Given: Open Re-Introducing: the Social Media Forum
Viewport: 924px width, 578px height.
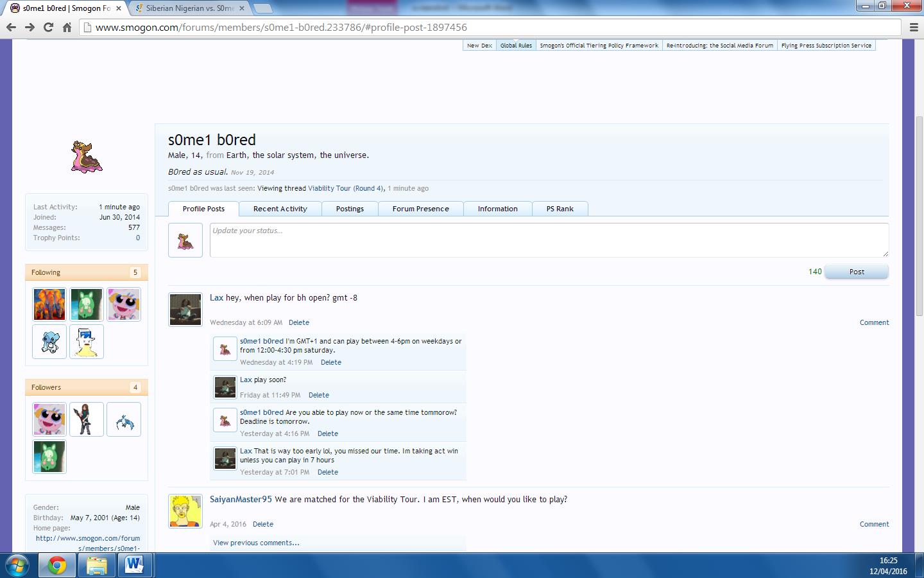Looking at the screenshot, I should pos(719,46).
